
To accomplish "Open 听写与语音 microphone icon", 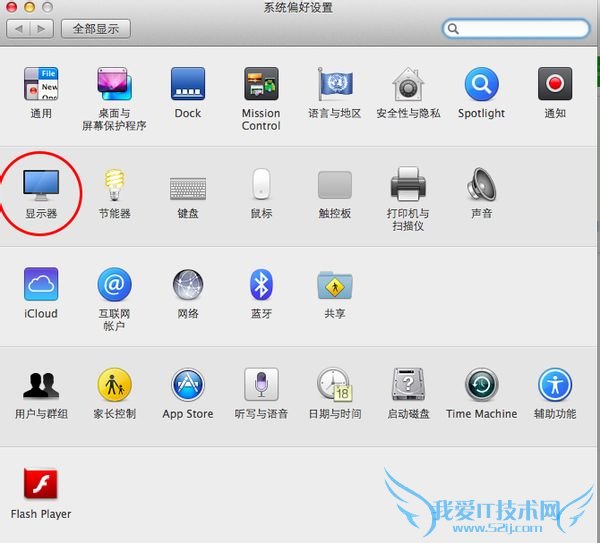I will 261,385.
